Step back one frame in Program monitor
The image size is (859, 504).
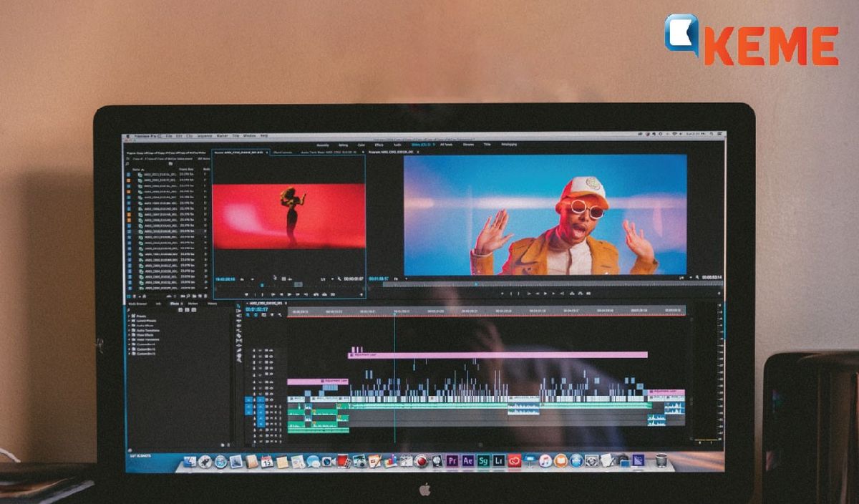point(538,294)
